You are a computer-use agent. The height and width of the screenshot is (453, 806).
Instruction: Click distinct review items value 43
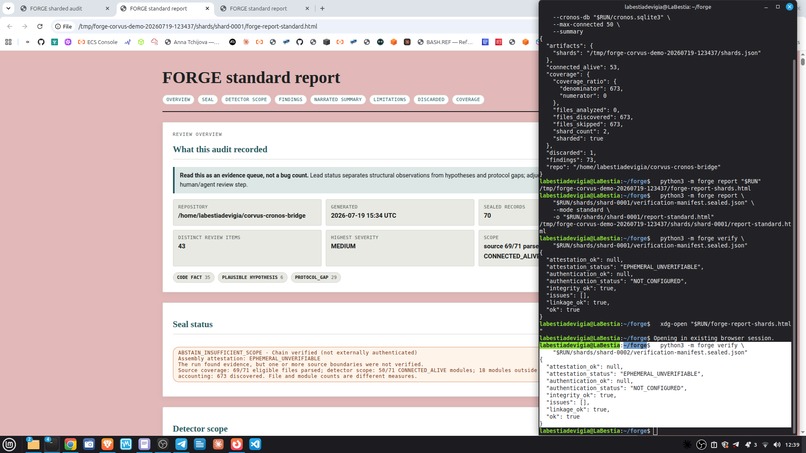click(x=181, y=246)
